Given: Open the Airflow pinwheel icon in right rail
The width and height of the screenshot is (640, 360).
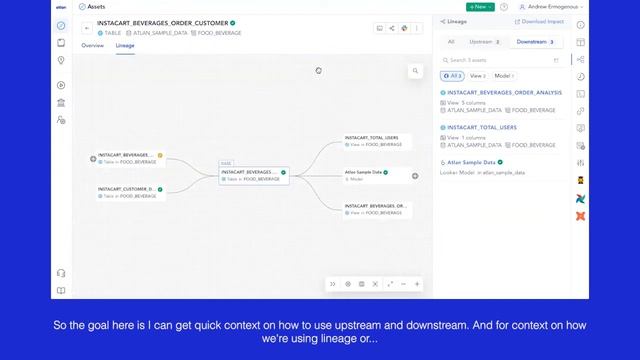Looking at the screenshot, I should click(580, 199).
